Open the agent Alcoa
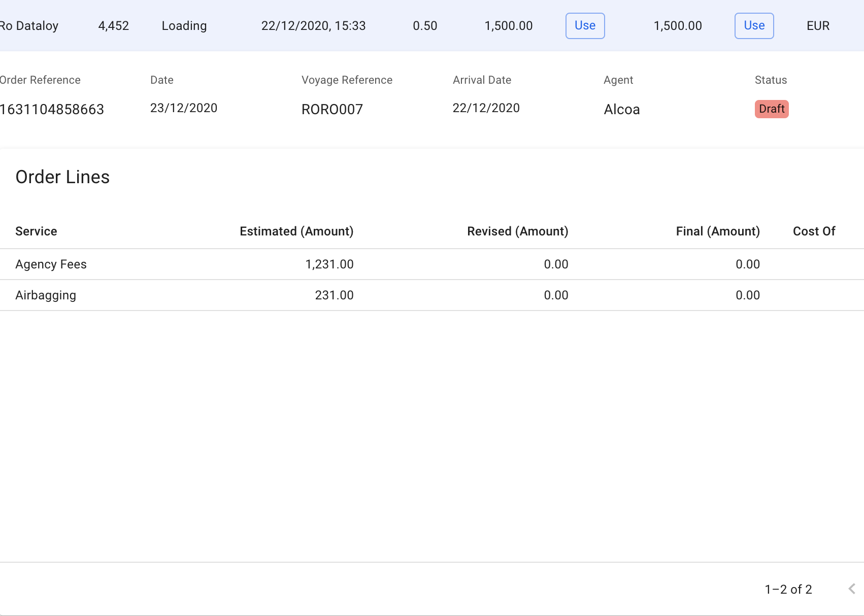The image size is (864, 616). click(621, 109)
